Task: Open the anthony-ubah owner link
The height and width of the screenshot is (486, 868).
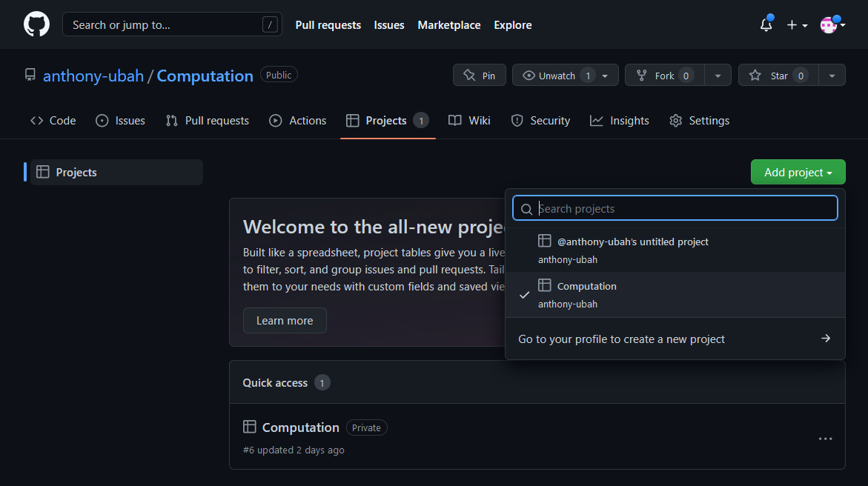Action: pos(93,76)
